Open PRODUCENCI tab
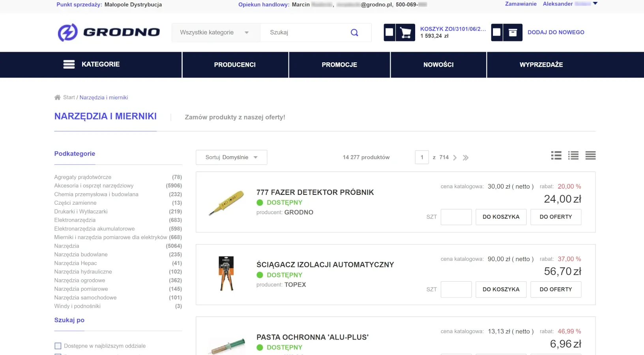The image size is (644, 355). click(x=235, y=65)
